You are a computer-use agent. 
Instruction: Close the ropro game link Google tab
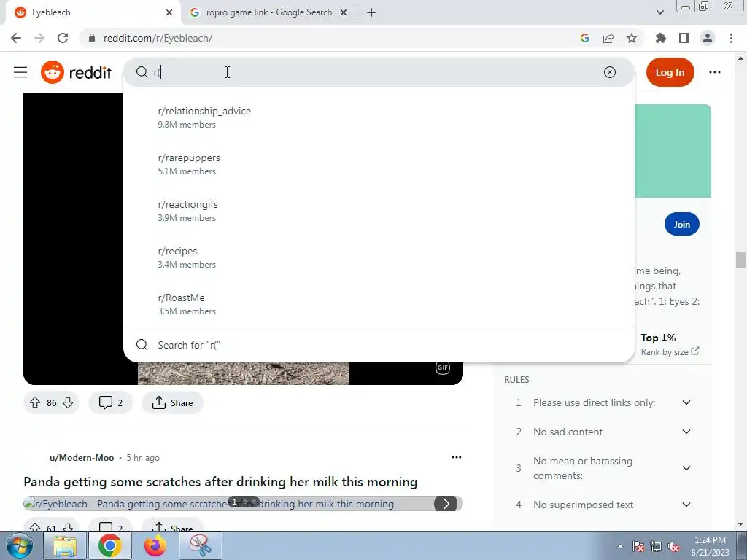tap(344, 12)
